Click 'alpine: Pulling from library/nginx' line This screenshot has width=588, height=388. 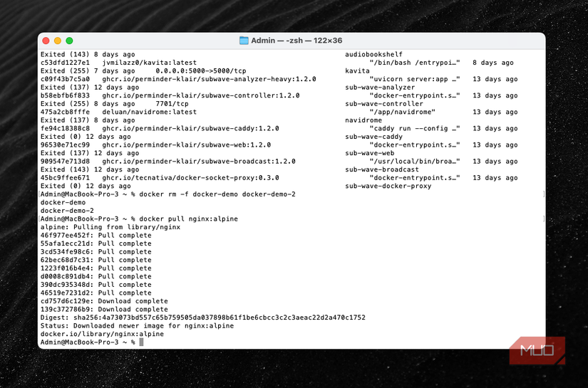(110, 227)
